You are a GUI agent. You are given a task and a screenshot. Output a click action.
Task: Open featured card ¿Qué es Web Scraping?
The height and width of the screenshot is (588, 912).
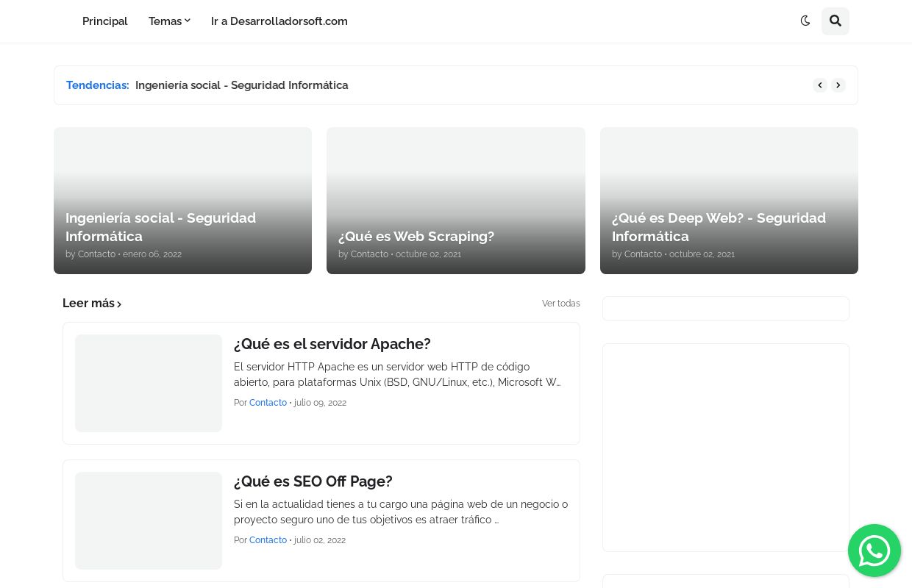[416, 236]
